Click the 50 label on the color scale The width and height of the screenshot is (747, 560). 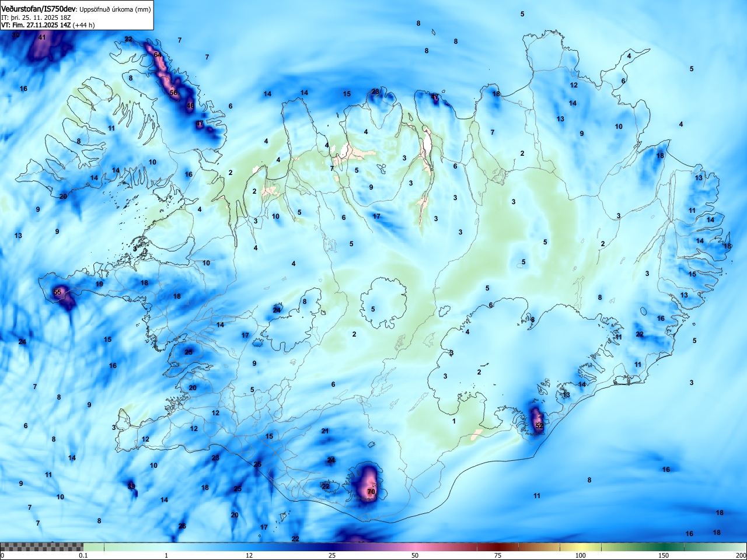click(x=414, y=555)
